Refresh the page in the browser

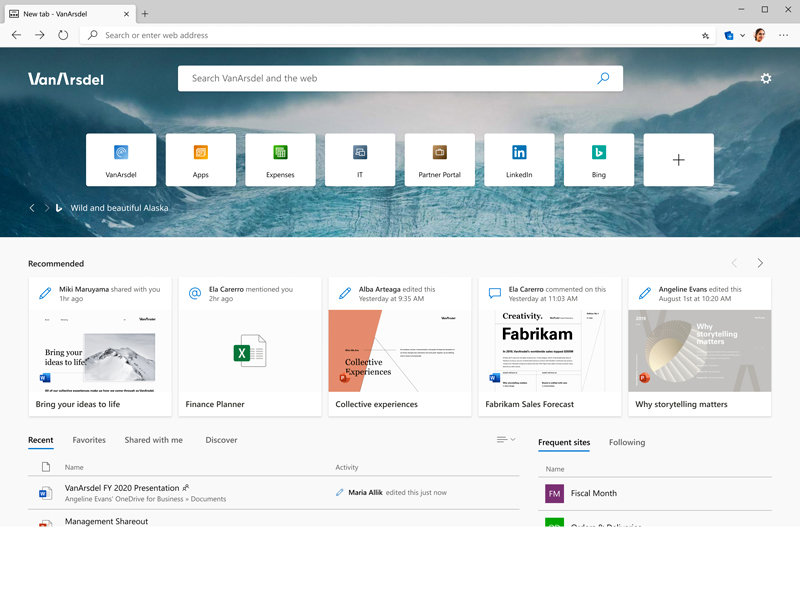tap(63, 35)
